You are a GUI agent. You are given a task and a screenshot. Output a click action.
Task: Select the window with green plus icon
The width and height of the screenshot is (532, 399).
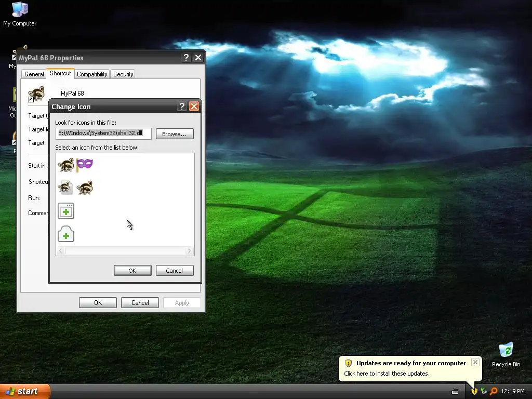(x=66, y=211)
